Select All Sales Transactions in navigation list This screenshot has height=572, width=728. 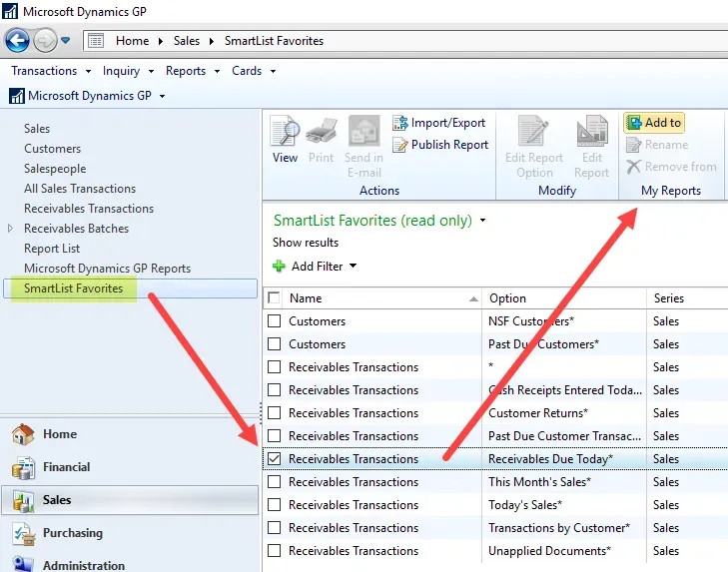(x=80, y=189)
